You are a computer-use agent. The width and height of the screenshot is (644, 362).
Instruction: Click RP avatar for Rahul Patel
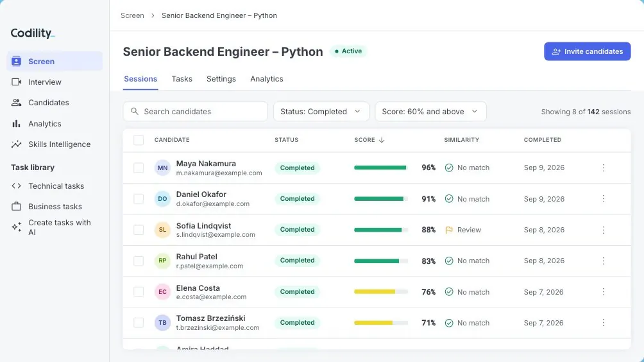tap(162, 261)
